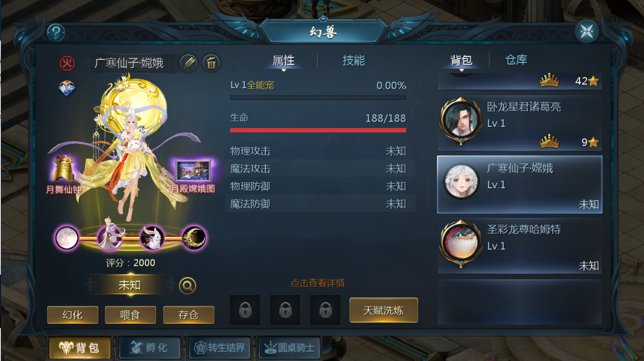The image size is (644, 361).
Task: Select 圣彩龙尊哈姆特 in the pet list
Action: [520, 246]
